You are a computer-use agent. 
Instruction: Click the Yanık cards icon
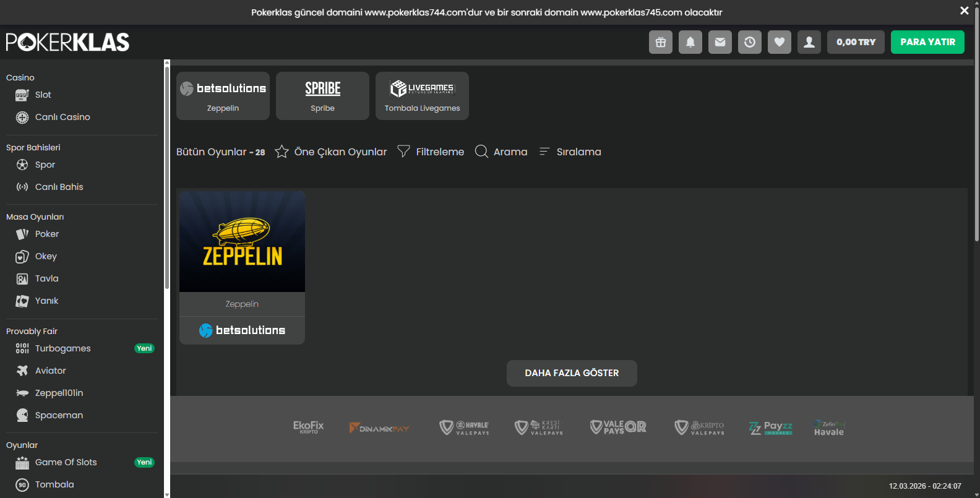22,301
